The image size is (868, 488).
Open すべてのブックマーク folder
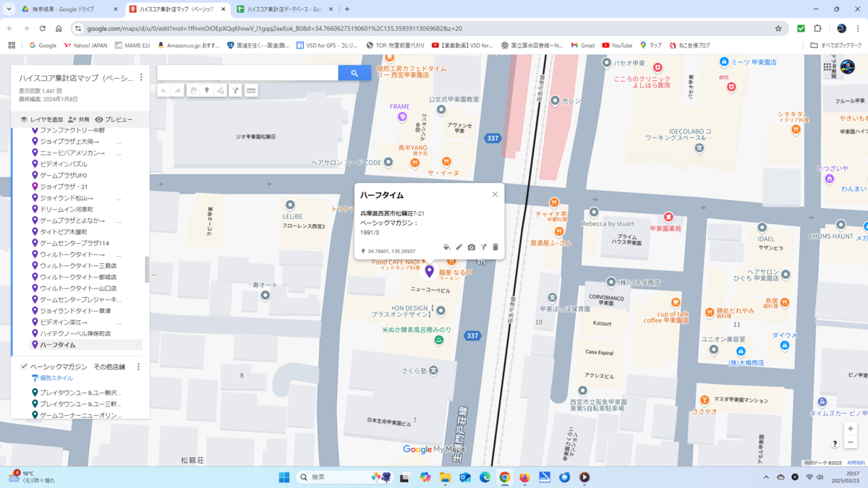pos(835,45)
